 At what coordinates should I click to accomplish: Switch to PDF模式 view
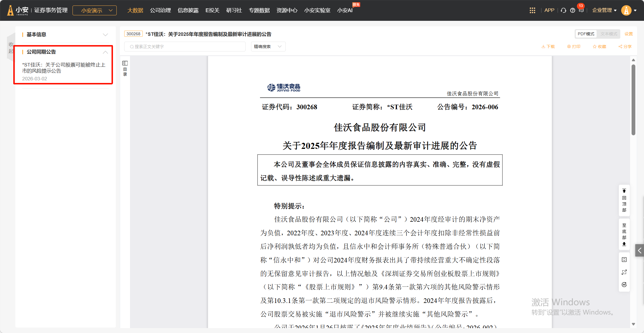[586, 34]
